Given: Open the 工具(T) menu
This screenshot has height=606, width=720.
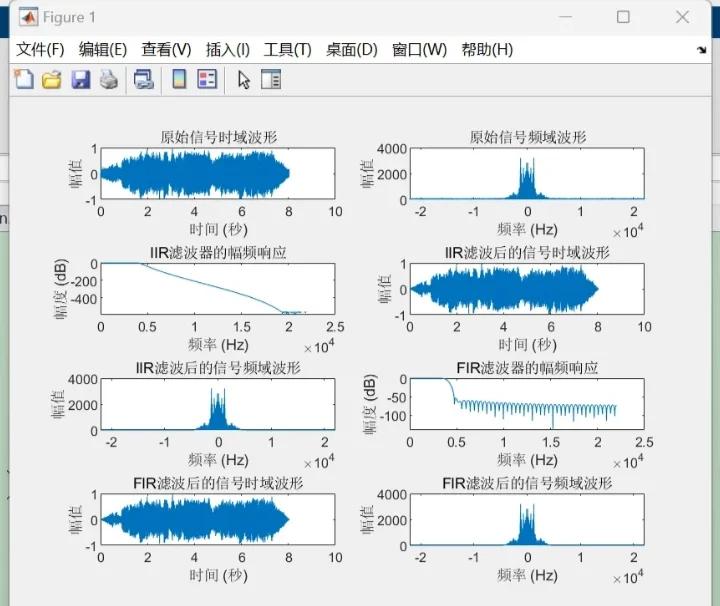Looking at the screenshot, I should pos(287,50).
